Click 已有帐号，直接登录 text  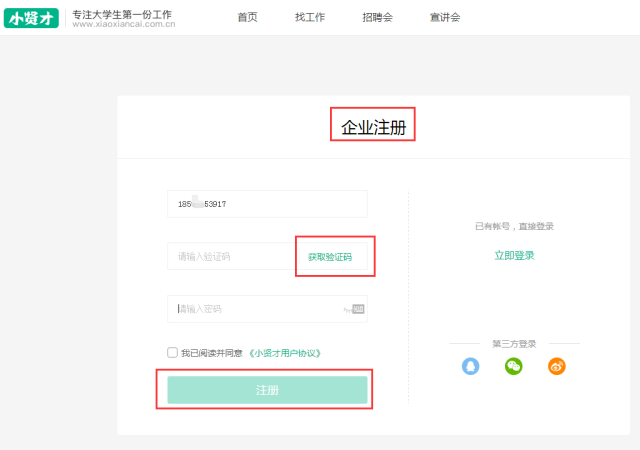pos(514,226)
